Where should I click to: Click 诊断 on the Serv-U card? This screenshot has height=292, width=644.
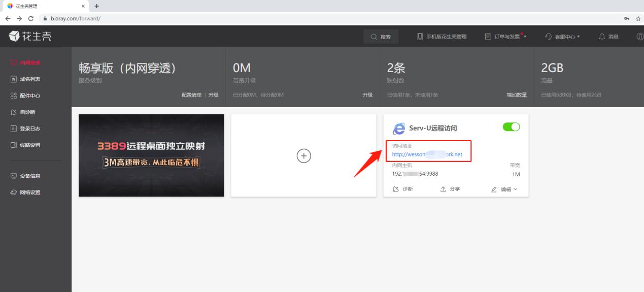click(403, 189)
